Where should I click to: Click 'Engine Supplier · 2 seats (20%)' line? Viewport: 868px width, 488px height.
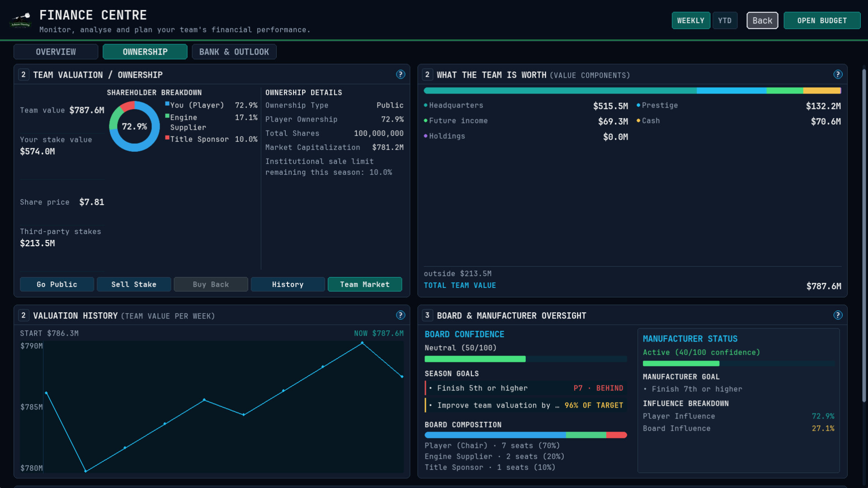(495, 457)
